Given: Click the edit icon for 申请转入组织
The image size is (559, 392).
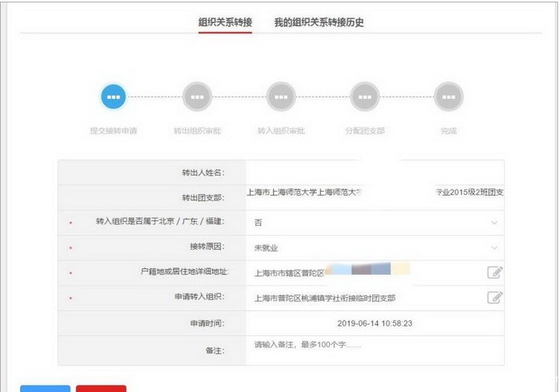Looking at the screenshot, I should [x=495, y=298].
